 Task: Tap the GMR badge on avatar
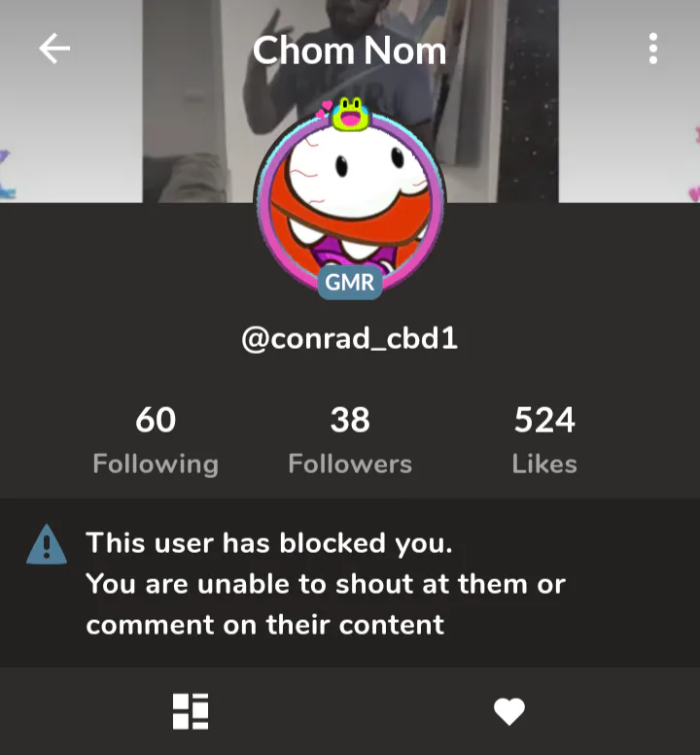pyautogui.click(x=350, y=282)
